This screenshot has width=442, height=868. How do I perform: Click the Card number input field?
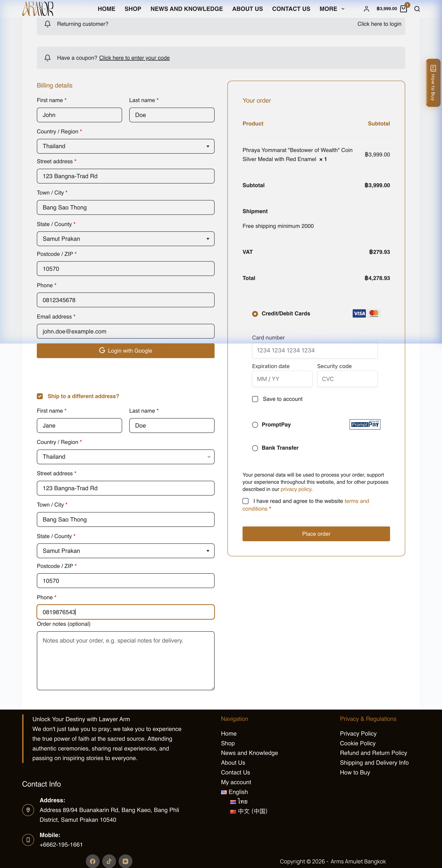(315, 351)
